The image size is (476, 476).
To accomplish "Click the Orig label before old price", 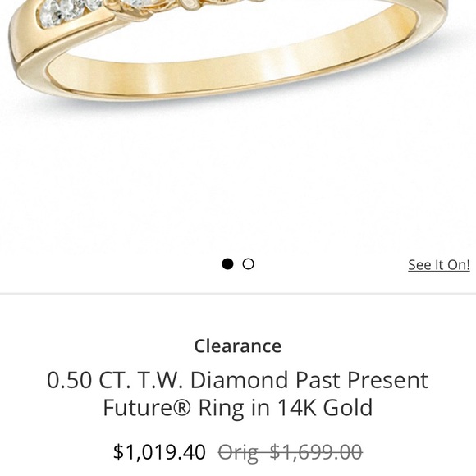I will coord(238,452).
